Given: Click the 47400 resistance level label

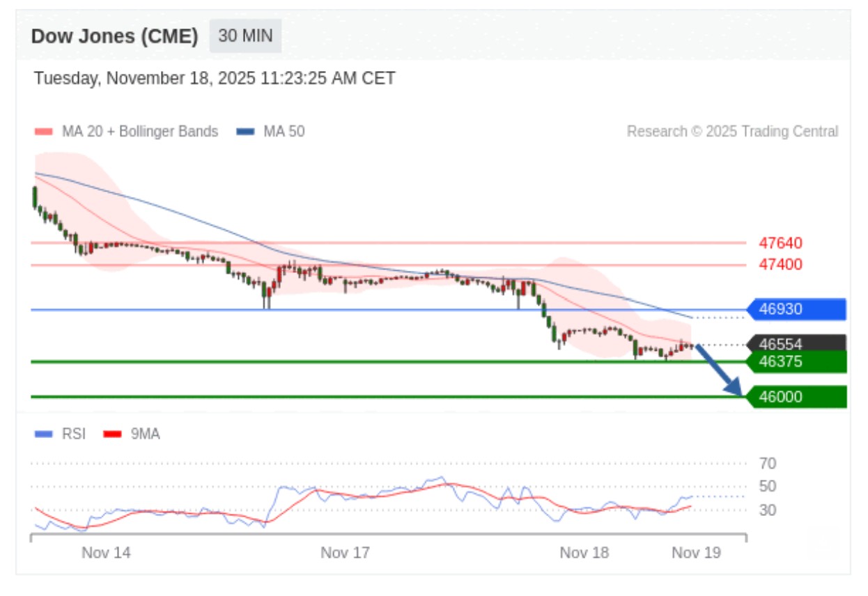Looking at the screenshot, I should [x=780, y=265].
